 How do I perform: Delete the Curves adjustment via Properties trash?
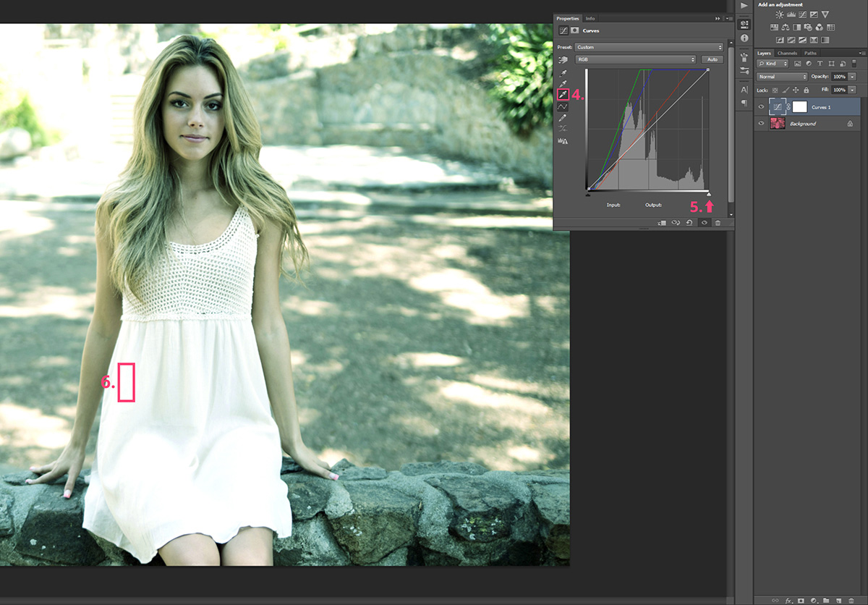[718, 223]
